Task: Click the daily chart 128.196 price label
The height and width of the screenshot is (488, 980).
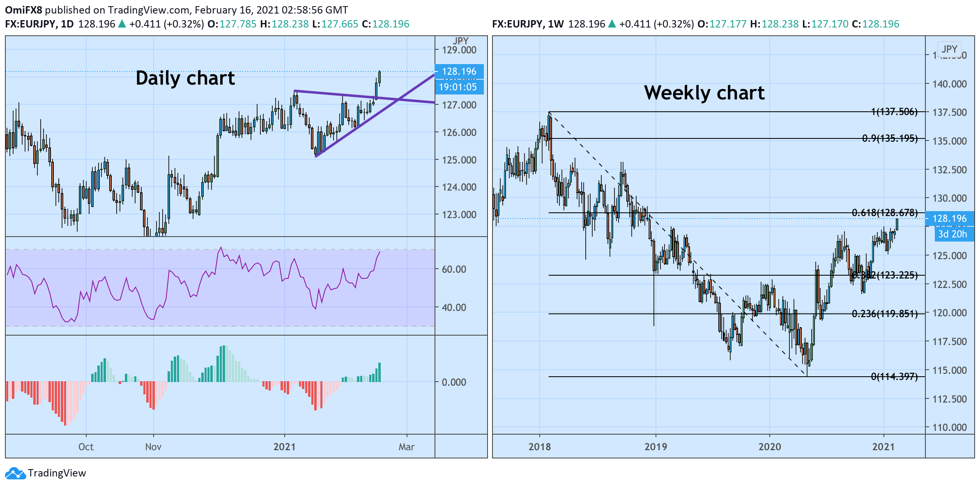Action: 459,71
